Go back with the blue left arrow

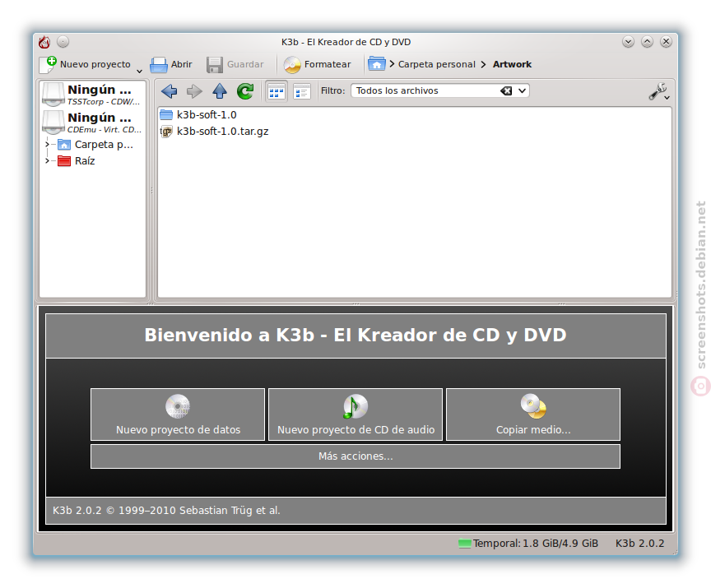pyautogui.click(x=170, y=91)
